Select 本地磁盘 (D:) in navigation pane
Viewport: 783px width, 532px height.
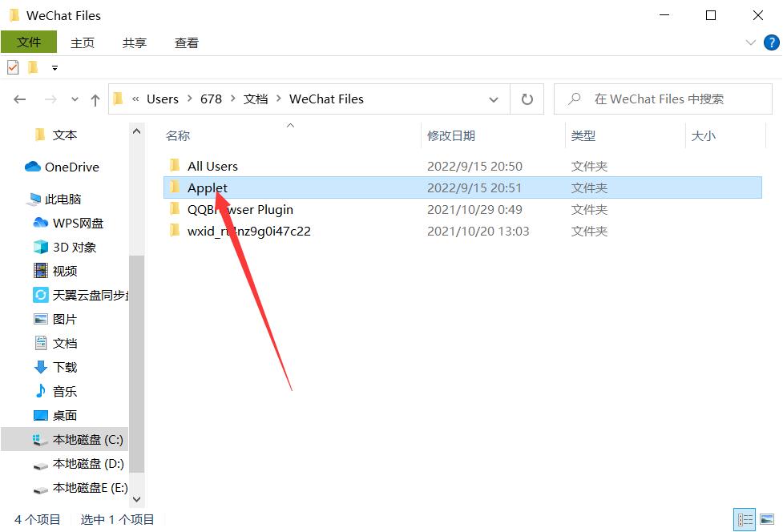(x=88, y=463)
